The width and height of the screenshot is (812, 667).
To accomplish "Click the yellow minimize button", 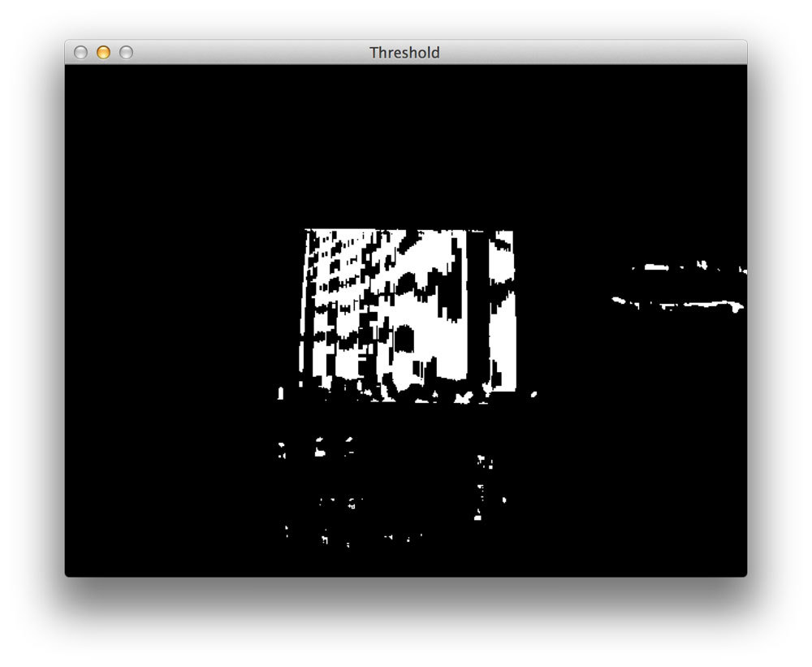I will pos(104,52).
